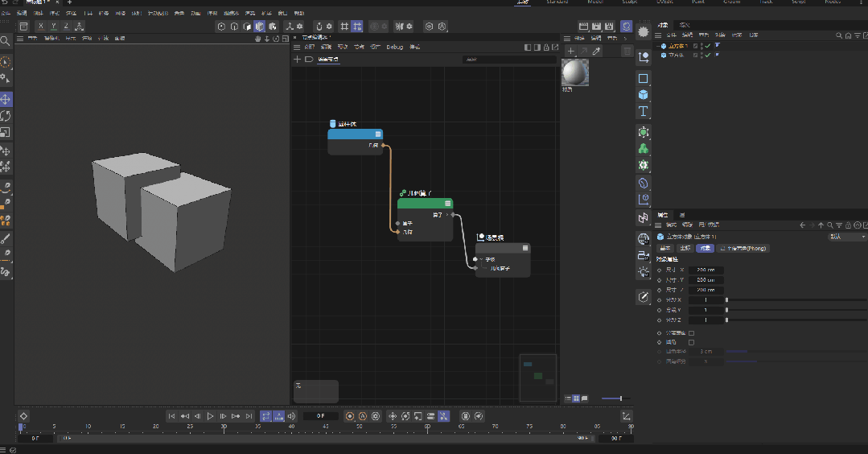Select the material sphere thumbnail

[x=574, y=73]
